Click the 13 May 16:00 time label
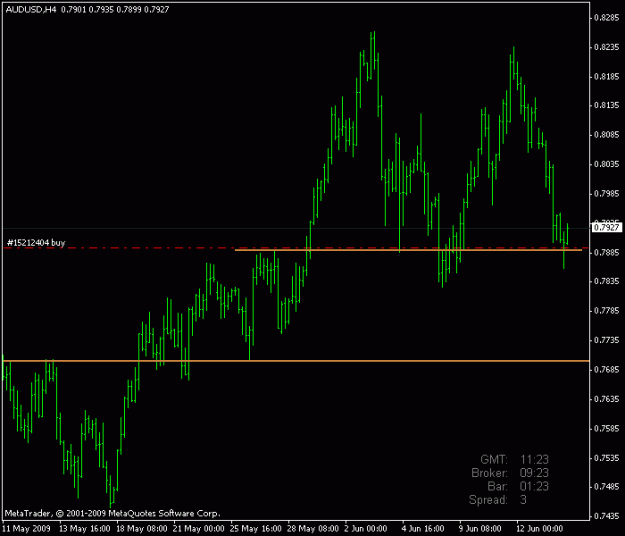 click(85, 529)
